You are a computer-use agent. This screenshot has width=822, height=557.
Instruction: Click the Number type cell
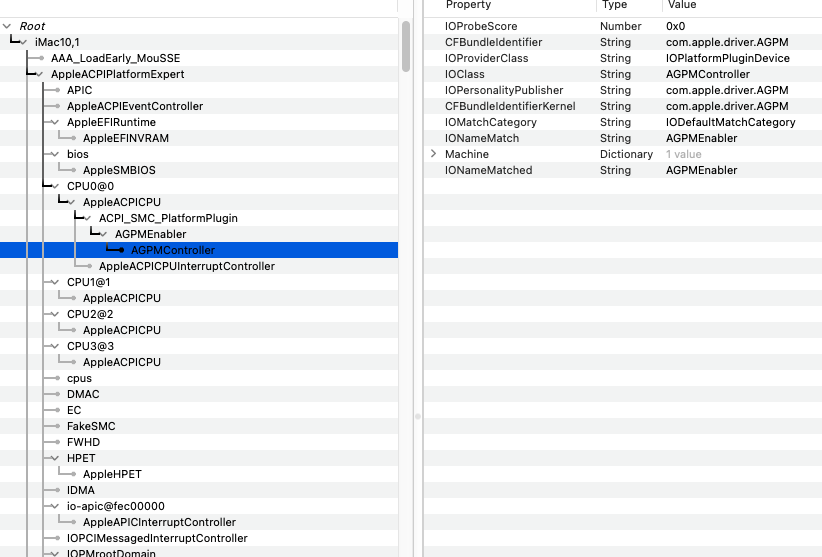[620, 26]
